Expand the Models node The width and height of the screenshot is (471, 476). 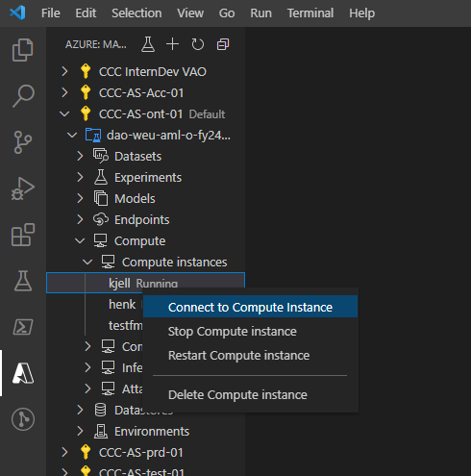point(80,198)
